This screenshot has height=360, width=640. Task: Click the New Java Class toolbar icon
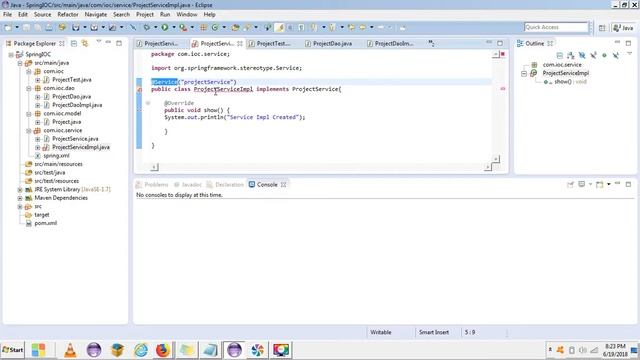coord(214,27)
